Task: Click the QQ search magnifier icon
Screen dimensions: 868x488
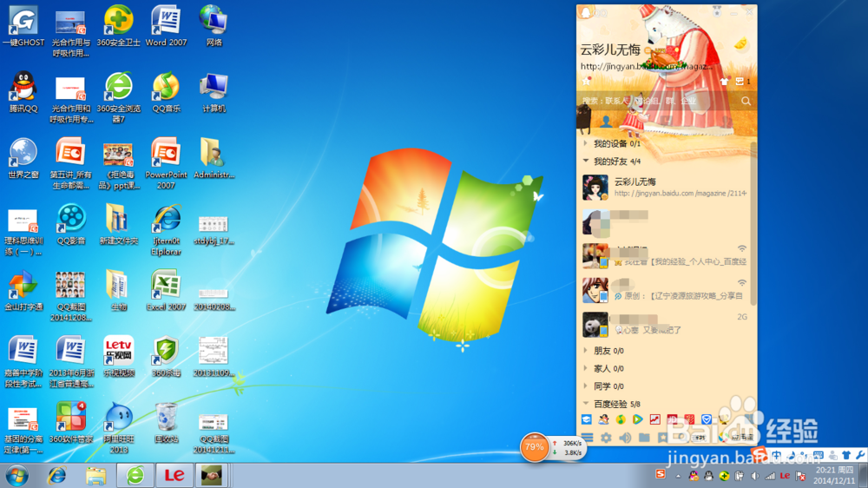Action: pos(746,101)
